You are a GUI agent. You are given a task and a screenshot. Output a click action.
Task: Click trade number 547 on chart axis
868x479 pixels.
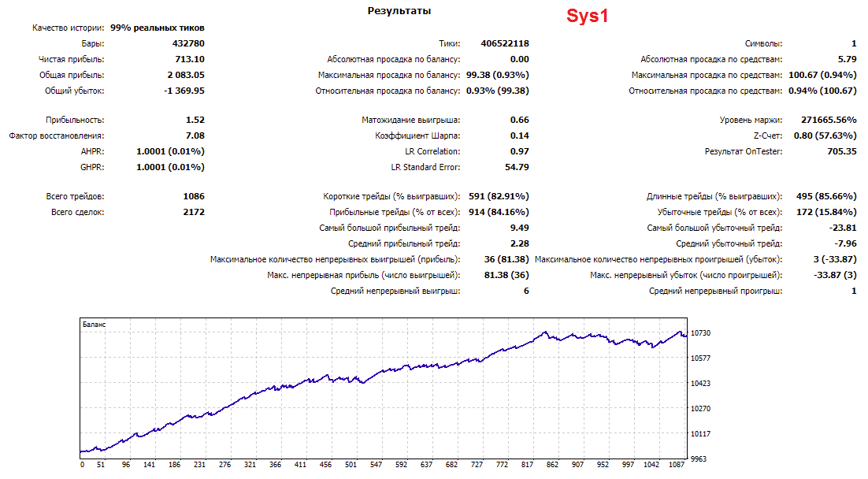tap(376, 465)
